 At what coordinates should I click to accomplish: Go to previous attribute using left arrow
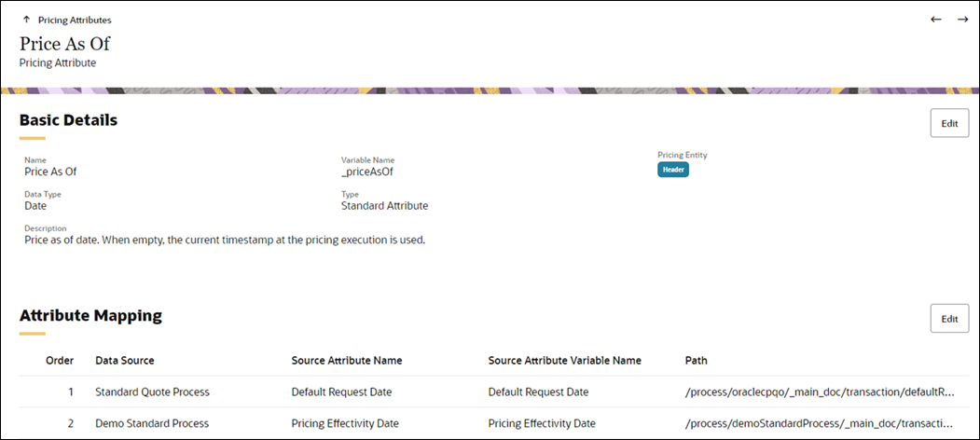[936, 20]
